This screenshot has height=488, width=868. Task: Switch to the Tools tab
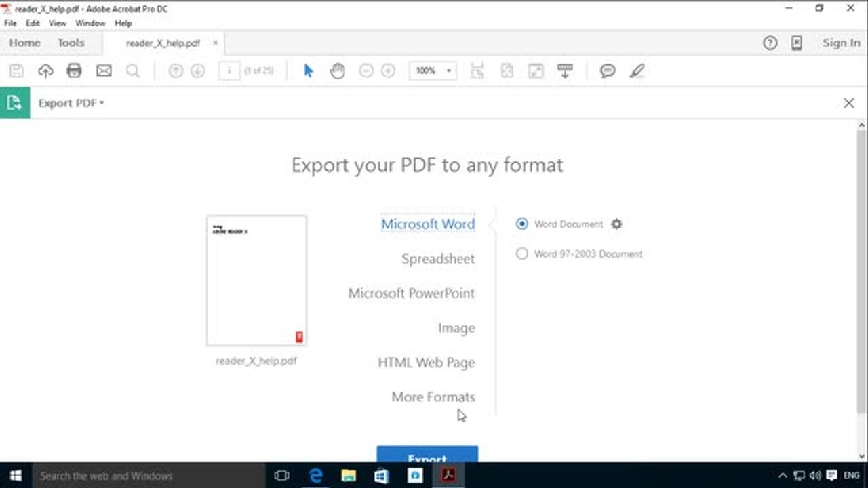pyautogui.click(x=71, y=43)
